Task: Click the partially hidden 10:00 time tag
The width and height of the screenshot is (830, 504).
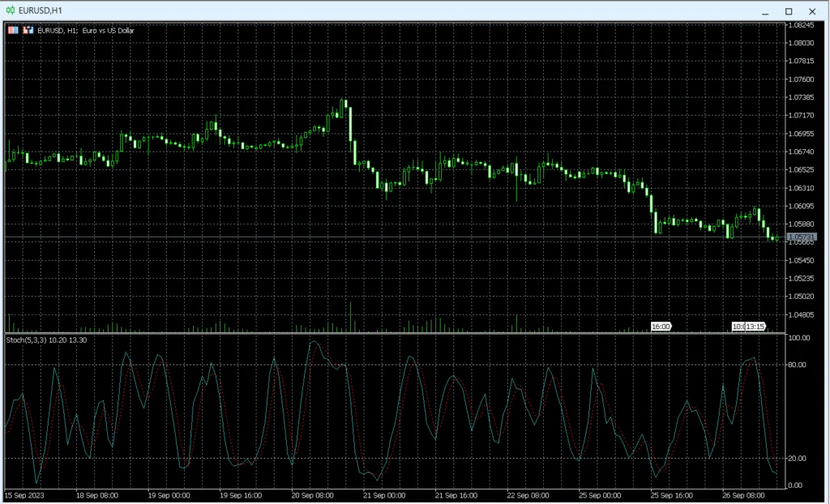Action: click(x=736, y=327)
